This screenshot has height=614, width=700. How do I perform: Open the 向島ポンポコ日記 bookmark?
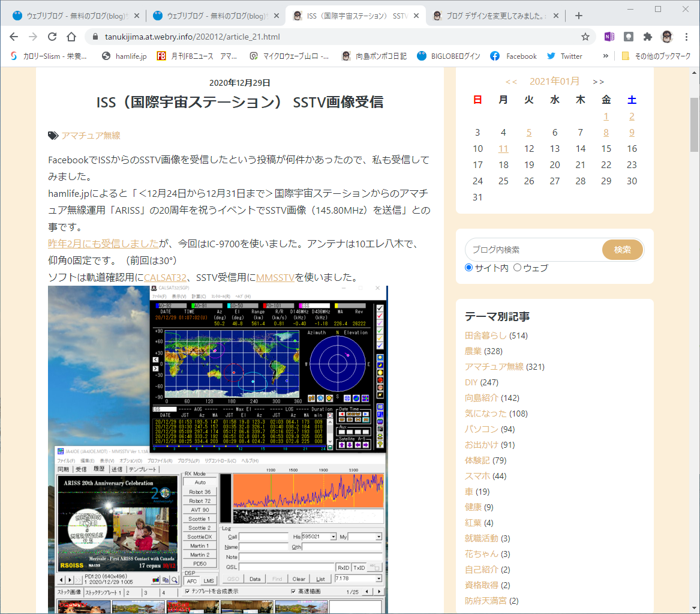[374, 56]
